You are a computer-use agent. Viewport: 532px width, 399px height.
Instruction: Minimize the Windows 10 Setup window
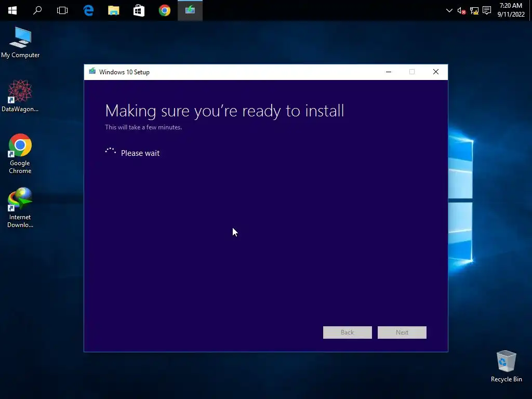pyautogui.click(x=389, y=72)
